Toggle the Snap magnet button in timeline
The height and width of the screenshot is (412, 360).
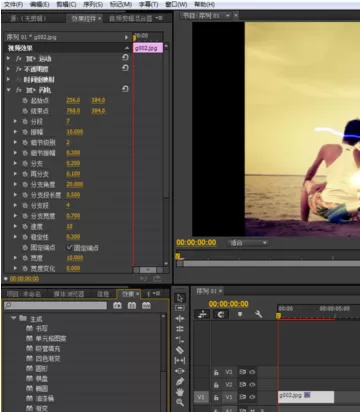(221, 314)
